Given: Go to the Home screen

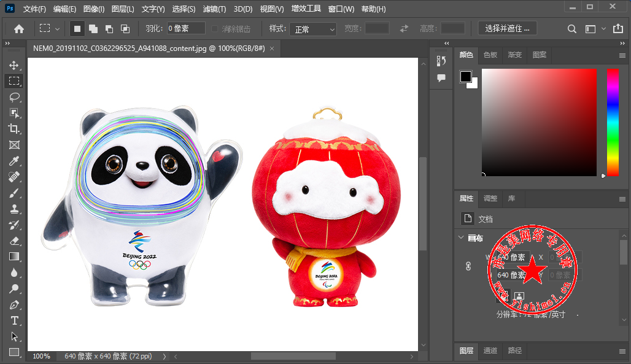Looking at the screenshot, I should click(19, 29).
